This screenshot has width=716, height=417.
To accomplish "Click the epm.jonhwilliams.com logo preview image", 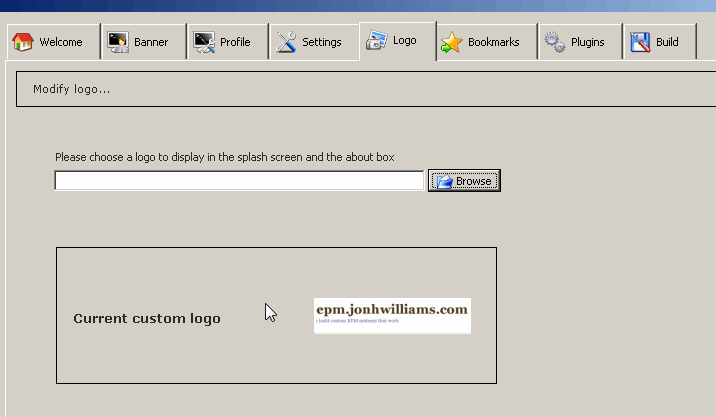I will [392, 315].
